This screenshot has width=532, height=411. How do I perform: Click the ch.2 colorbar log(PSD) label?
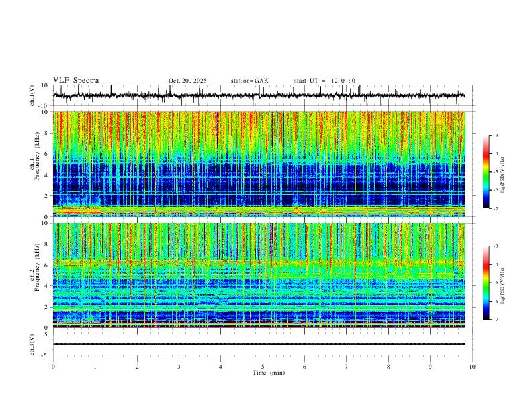(502, 286)
